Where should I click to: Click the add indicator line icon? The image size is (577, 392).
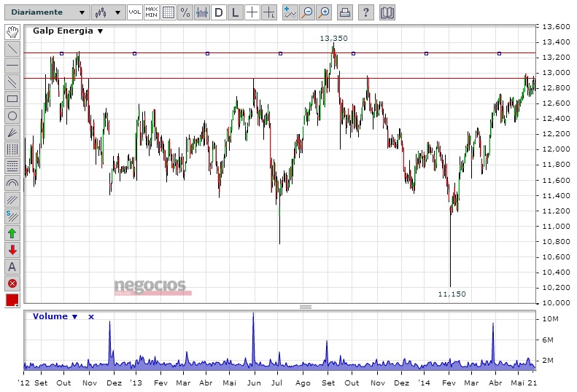tap(290, 12)
